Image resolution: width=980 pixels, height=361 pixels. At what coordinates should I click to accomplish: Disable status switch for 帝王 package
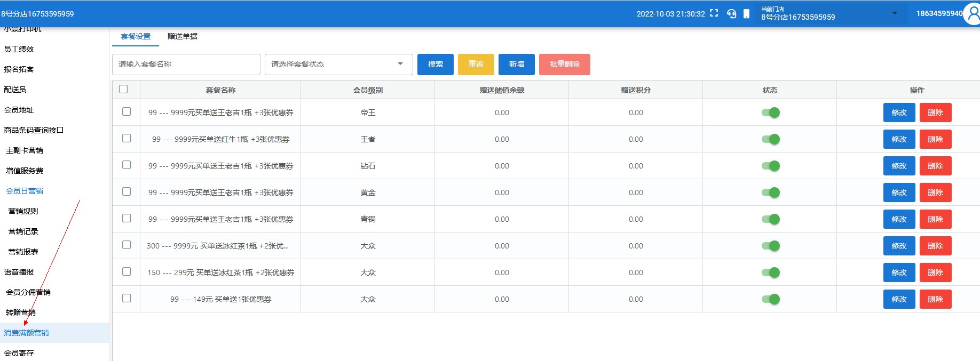(770, 113)
